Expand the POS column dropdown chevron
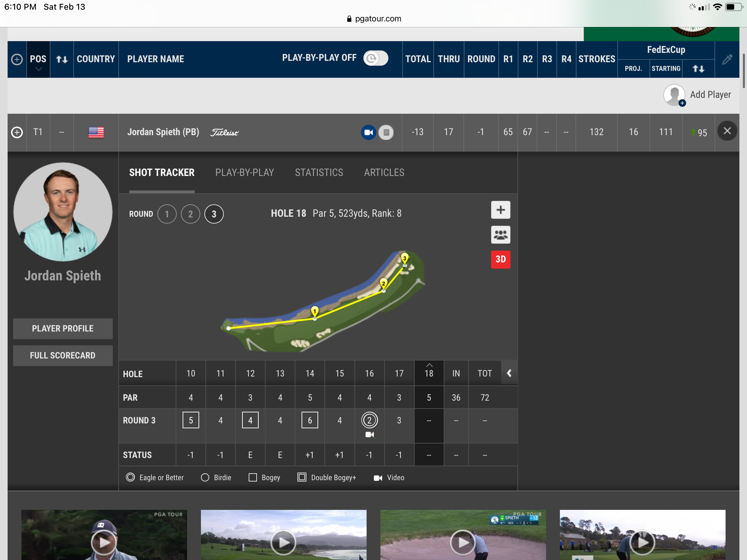747x560 pixels. (x=38, y=69)
